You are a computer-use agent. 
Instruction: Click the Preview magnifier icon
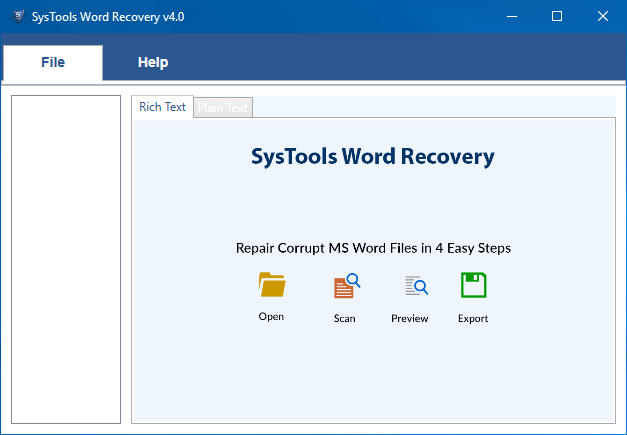click(416, 287)
